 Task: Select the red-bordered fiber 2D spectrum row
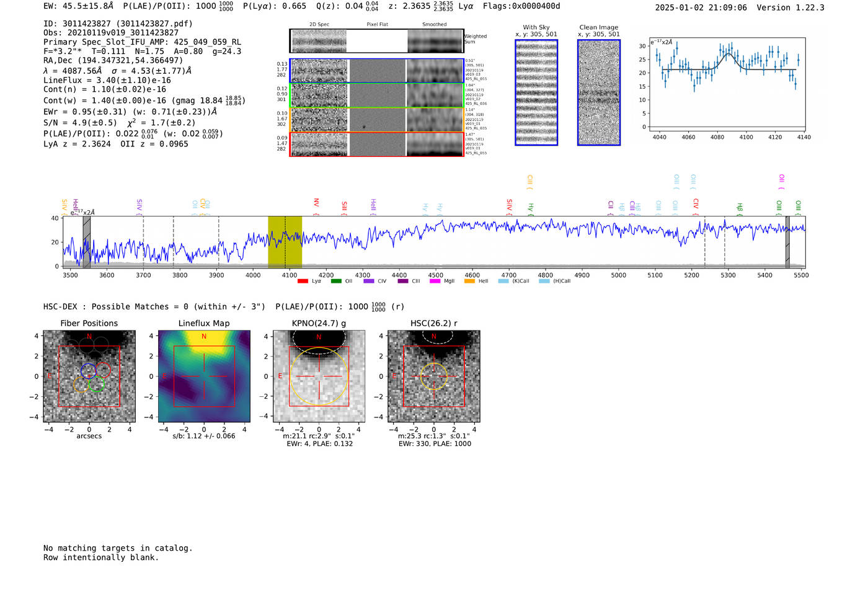(377, 144)
